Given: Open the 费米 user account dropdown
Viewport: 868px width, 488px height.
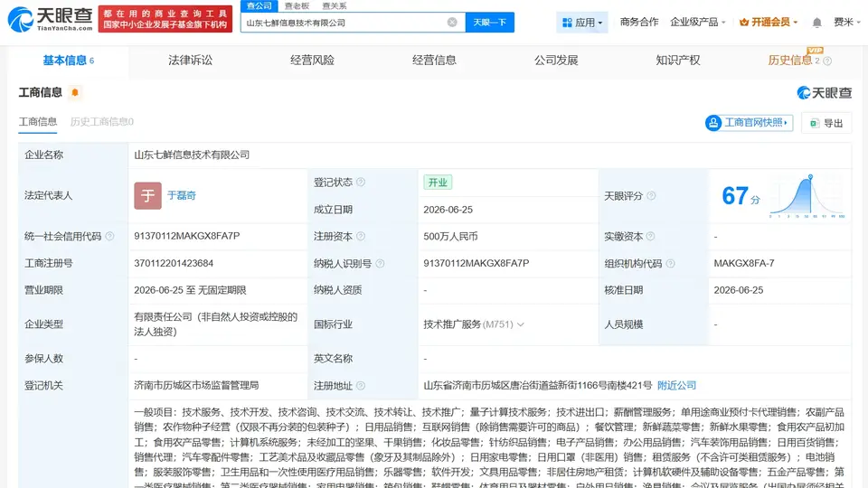Looking at the screenshot, I should pos(847,22).
